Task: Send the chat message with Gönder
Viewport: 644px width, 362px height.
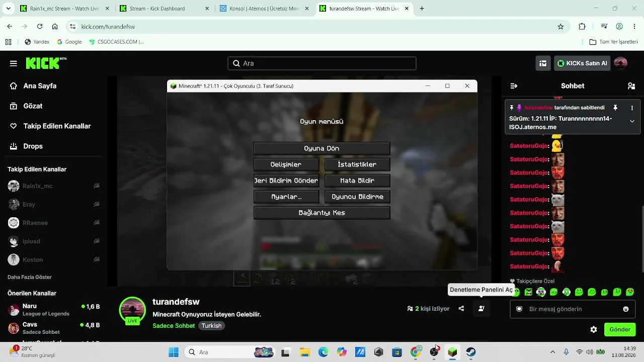Action: click(620, 330)
